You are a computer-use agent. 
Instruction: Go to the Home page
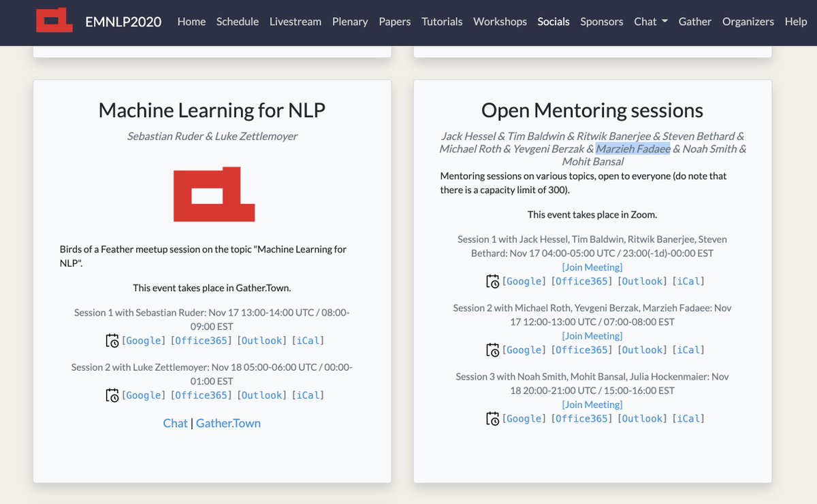(191, 21)
